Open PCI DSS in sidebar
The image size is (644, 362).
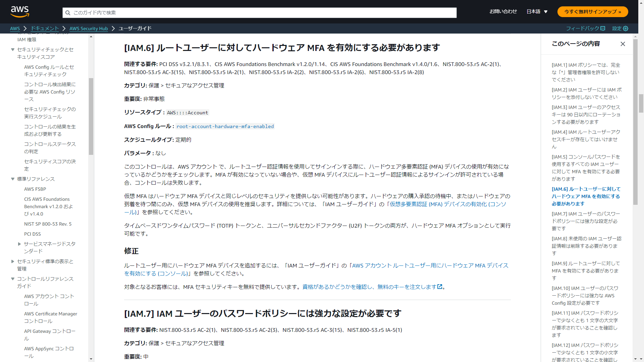click(x=32, y=234)
